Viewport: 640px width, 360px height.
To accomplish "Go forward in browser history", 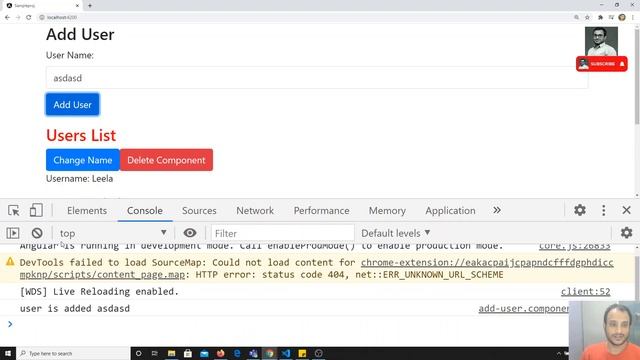I will 18,17.
